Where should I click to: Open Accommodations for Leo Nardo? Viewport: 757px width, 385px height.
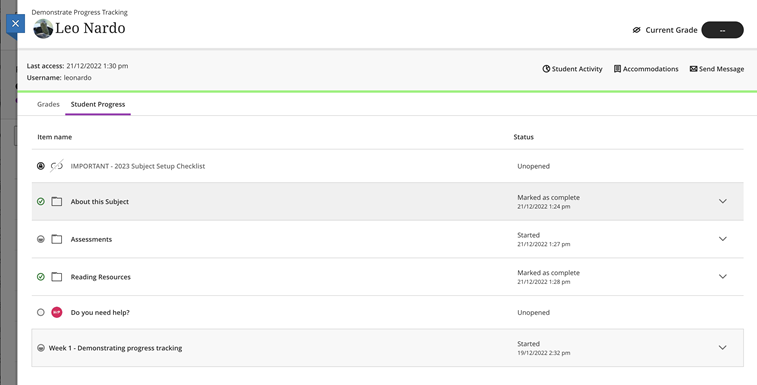click(x=646, y=69)
